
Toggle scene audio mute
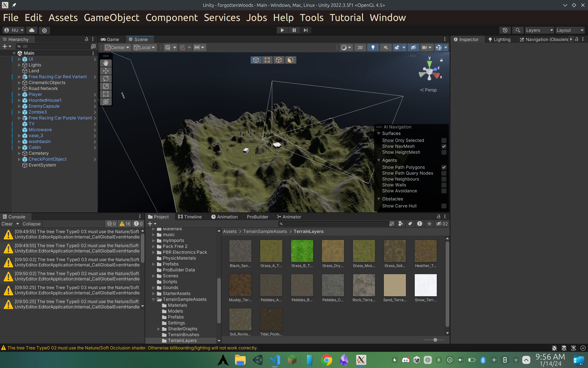386,47
